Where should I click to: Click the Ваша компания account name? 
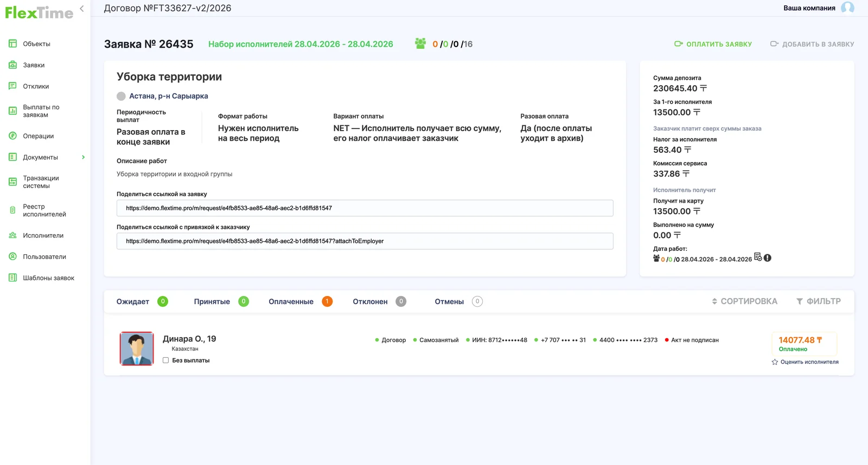point(809,8)
